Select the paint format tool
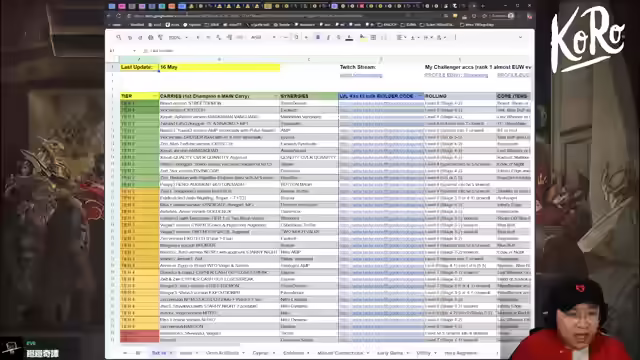 [x=160, y=38]
